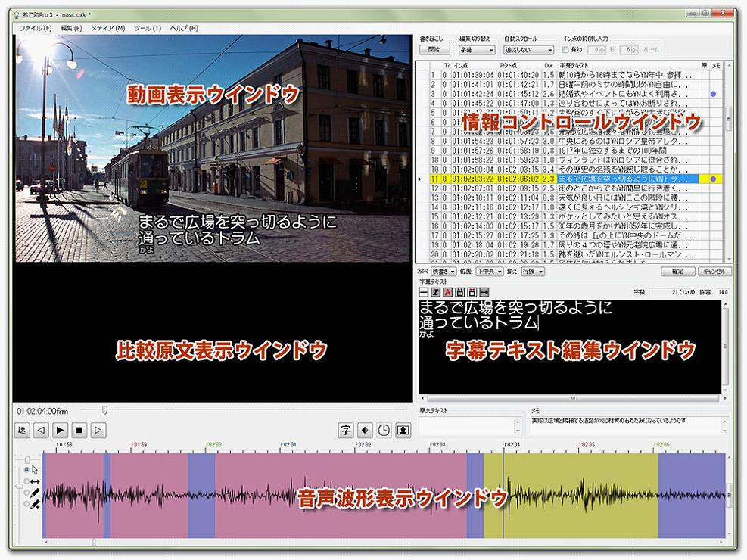Pick the pencil editing tool beside the waveform
This screenshot has height=560, width=747.
click(33, 492)
